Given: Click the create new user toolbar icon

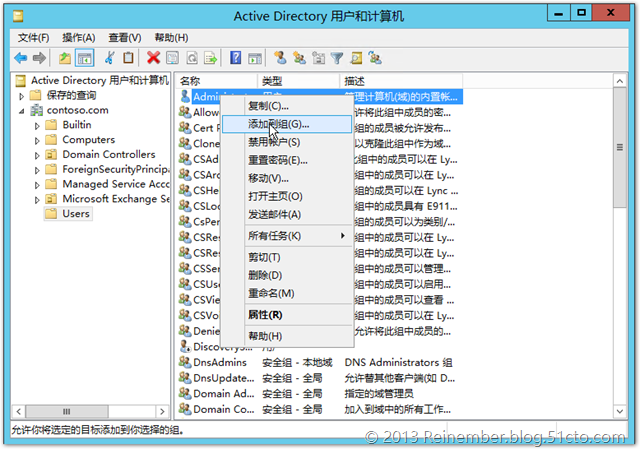Looking at the screenshot, I should pos(280,58).
